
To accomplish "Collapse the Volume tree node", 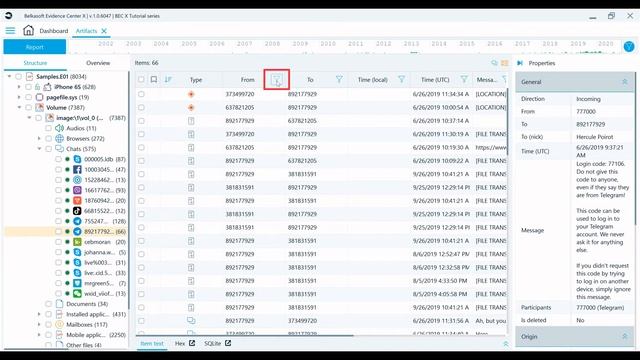I will point(19,107).
